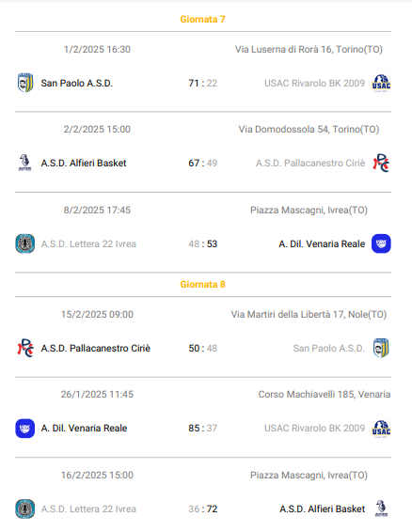The width and height of the screenshot is (412, 532).
Task: Click the Via Luserna di Rorà 16 address
Action: [x=309, y=50]
